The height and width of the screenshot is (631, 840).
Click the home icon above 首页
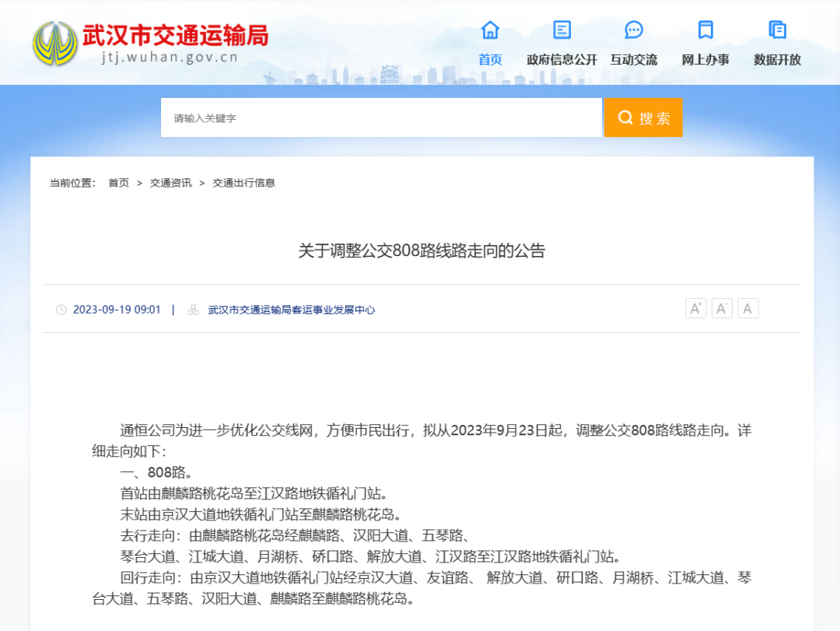490,30
